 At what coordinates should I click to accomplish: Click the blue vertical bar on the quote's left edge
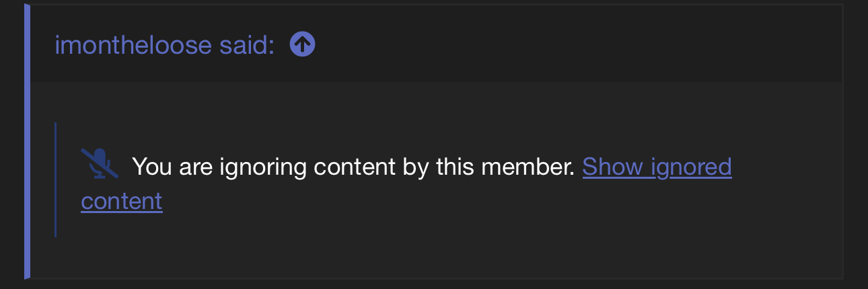[27, 141]
